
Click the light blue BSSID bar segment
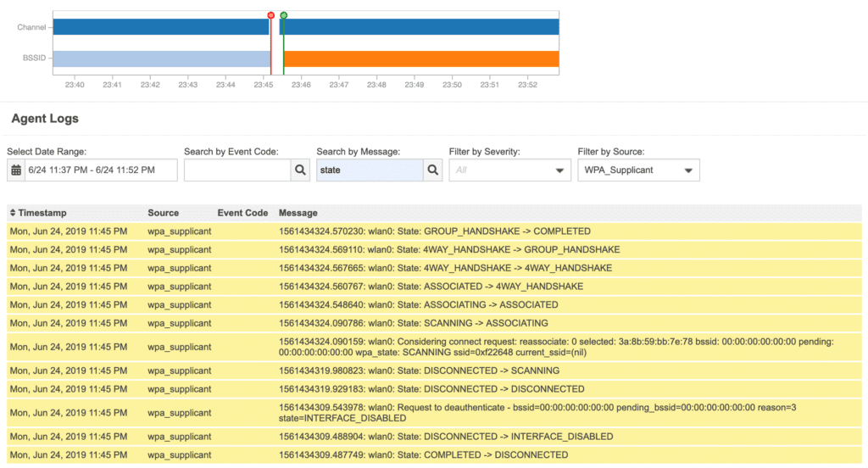click(x=161, y=58)
